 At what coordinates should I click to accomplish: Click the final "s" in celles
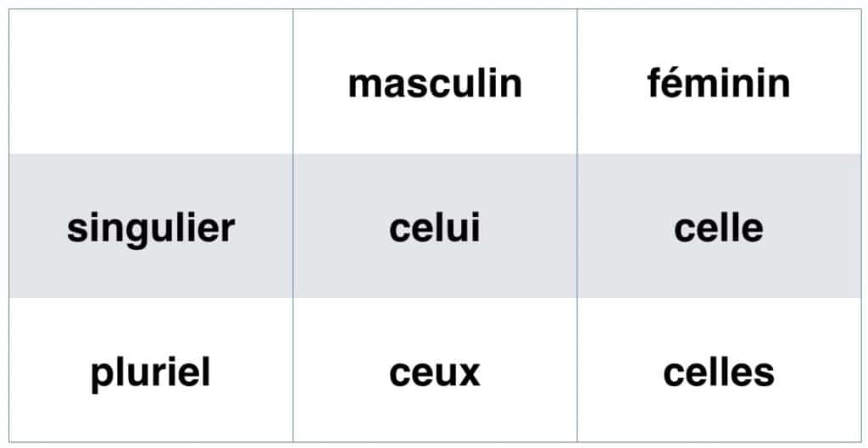(765, 373)
